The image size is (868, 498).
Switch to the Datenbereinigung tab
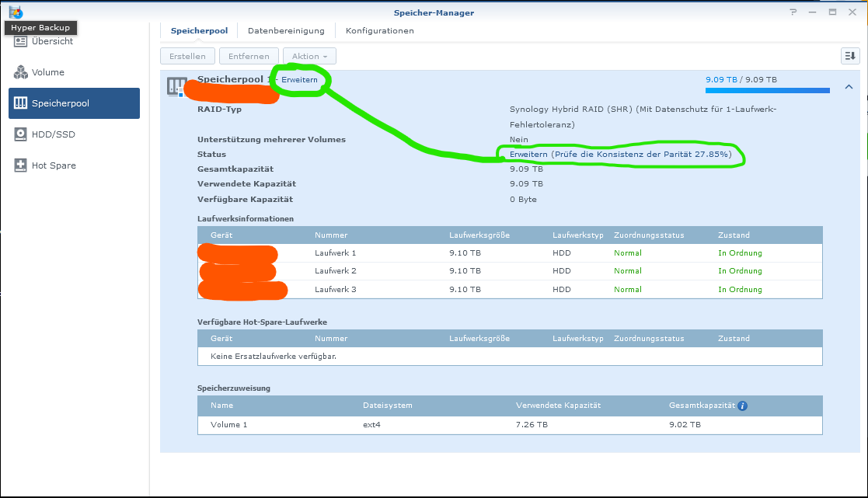tap(286, 30)
